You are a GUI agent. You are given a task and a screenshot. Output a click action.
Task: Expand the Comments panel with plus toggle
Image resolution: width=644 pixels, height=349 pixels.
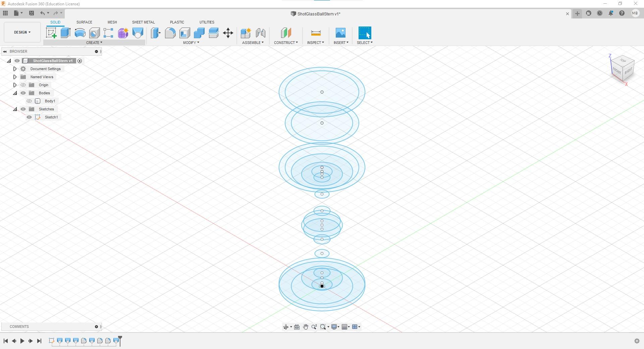pos(96,327)
